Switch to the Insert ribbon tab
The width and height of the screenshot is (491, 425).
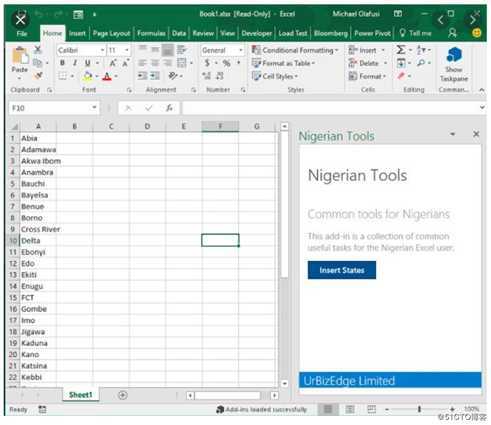(x=77, y=34)
